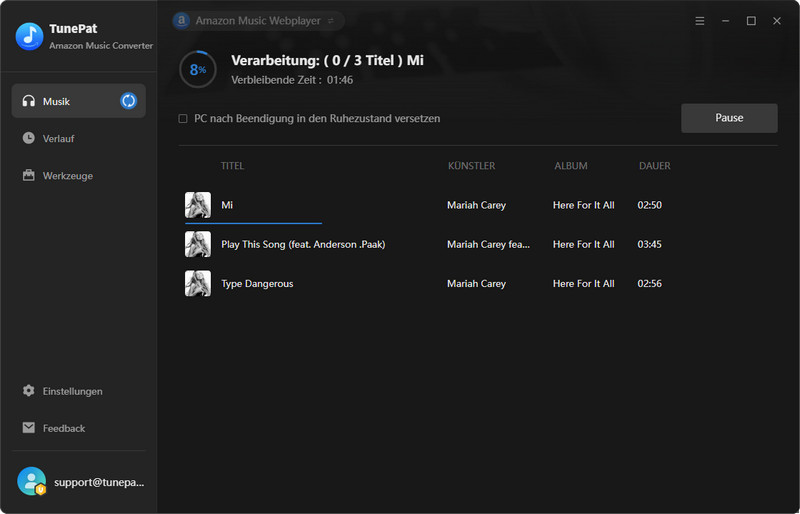Screen dimensions: 800x514
Task: Click the 8% circular progress indicator
Action: click(198, 69)
